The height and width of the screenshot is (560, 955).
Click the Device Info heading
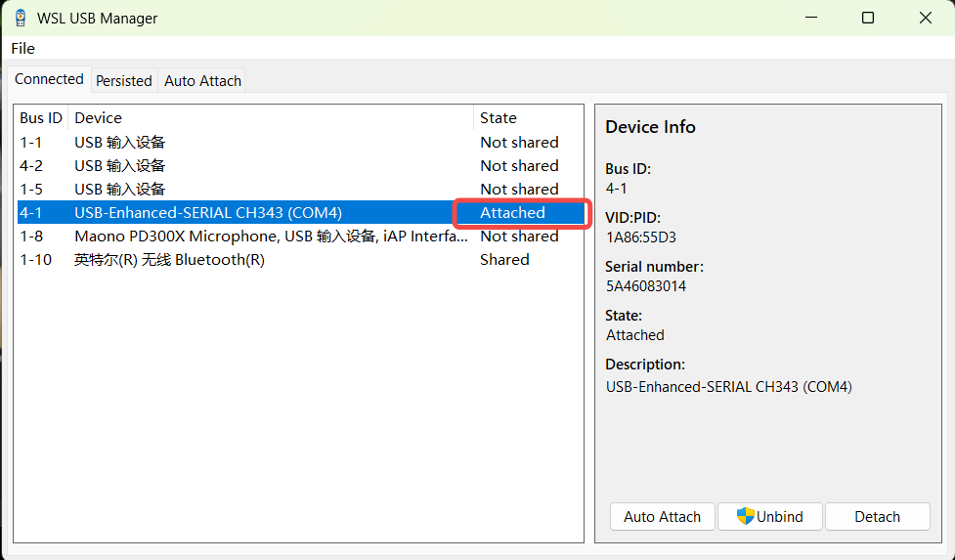650,127
